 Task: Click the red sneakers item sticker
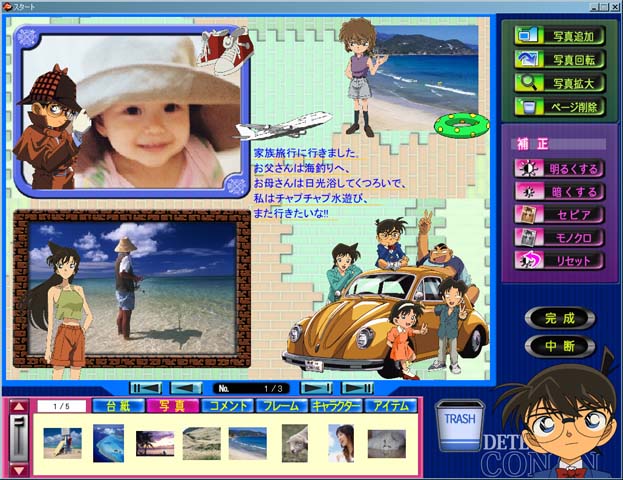225,50
